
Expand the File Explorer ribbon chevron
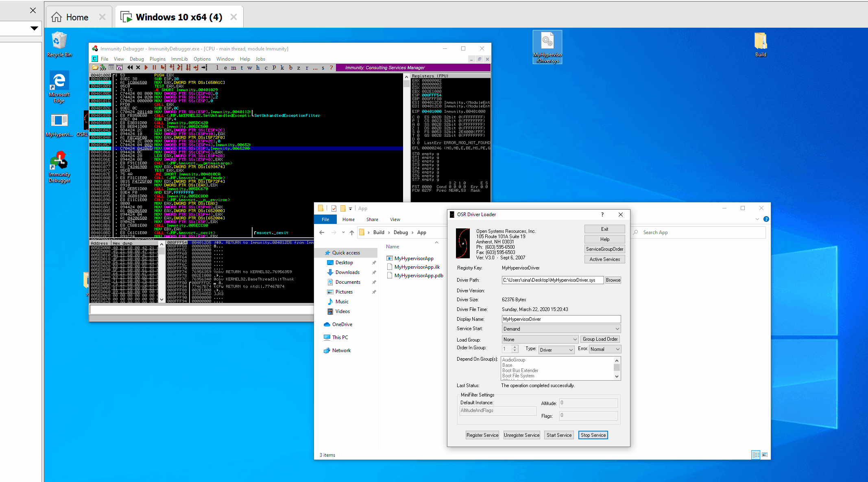point(757,219)
